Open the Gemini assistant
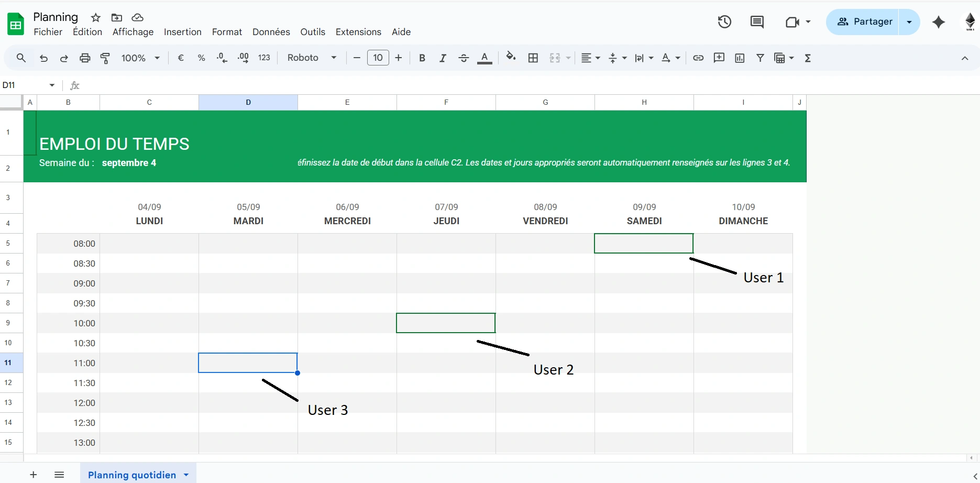 tap(938, 22)
